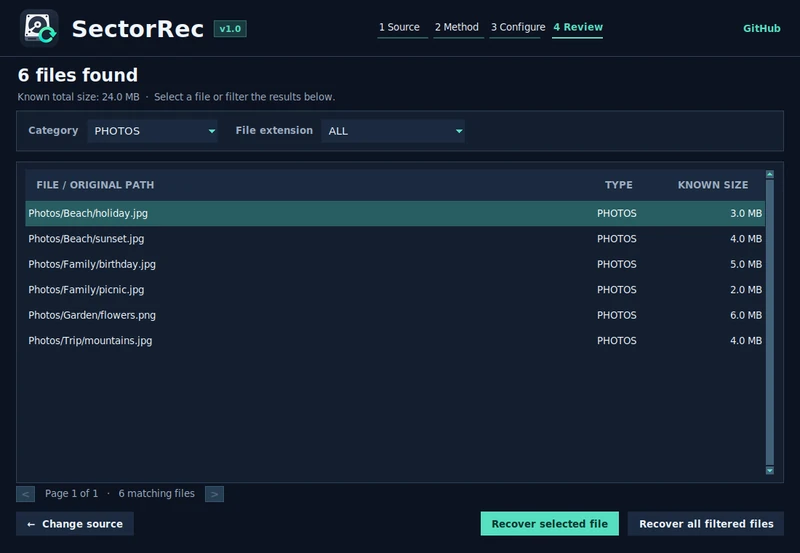Sort by FILE / ORIGINAL PATH column header
The width and height of the screenshot is (800, 553).
tap(95, 185)
